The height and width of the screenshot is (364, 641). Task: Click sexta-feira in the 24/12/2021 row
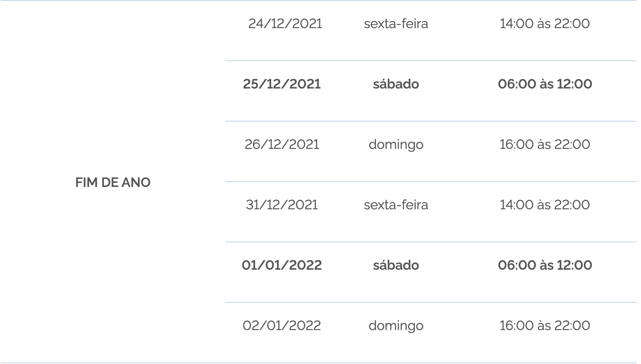coord(396,24)
